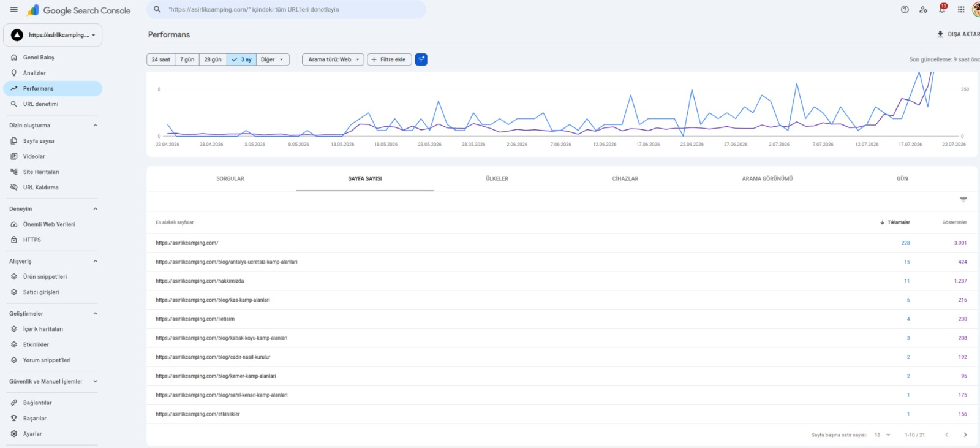This screenshot has width=980, height=448.
Task: Click the URL inspection search field
Action: click(286, 10)
